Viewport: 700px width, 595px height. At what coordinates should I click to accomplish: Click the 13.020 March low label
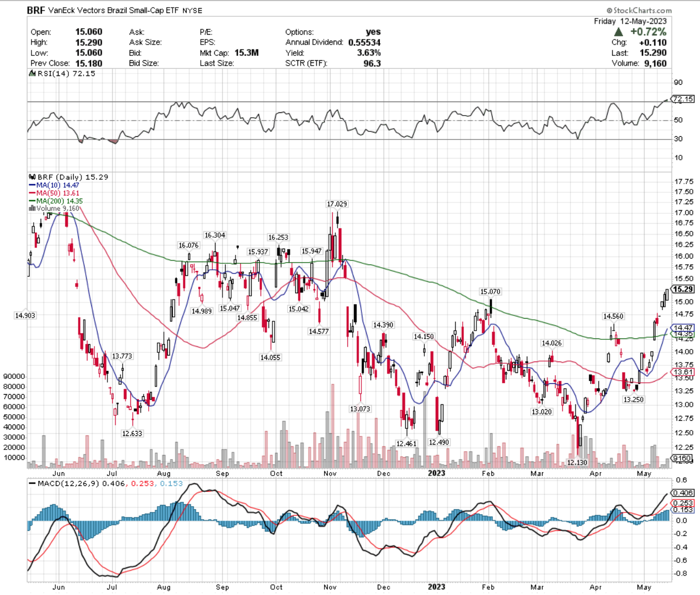click(x=542, y=412)
